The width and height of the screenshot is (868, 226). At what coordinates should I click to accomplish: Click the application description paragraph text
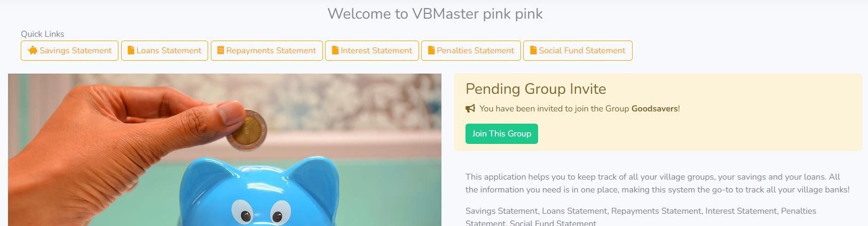point(657,183)
